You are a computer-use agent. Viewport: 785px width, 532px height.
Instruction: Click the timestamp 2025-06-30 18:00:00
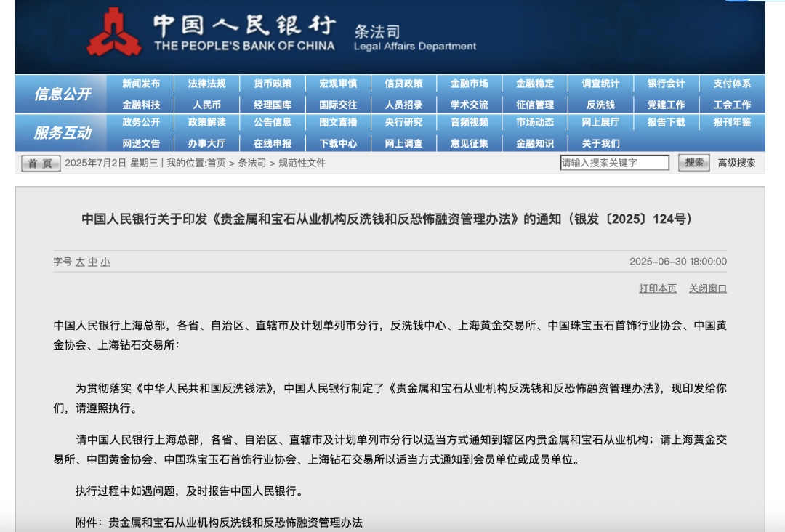678,262
